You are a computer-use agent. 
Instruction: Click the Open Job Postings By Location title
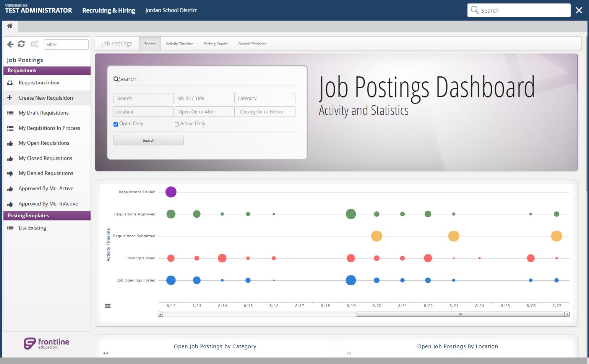pos(458,346)
